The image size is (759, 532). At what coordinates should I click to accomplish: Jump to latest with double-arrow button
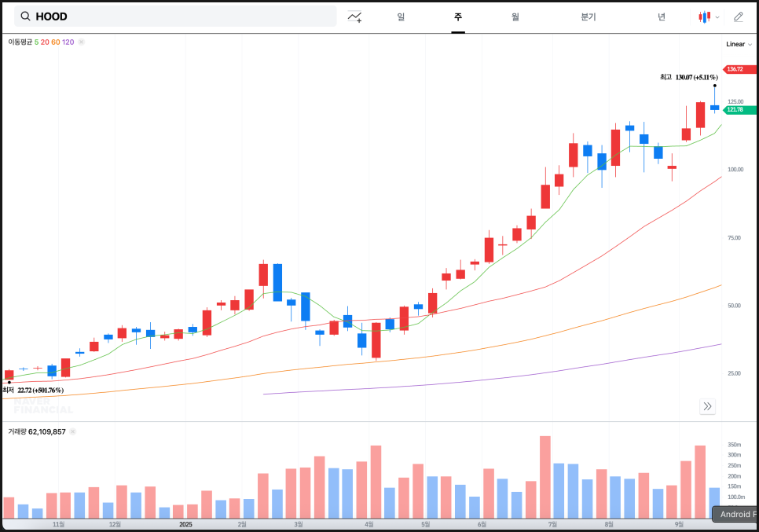point(707,406)
